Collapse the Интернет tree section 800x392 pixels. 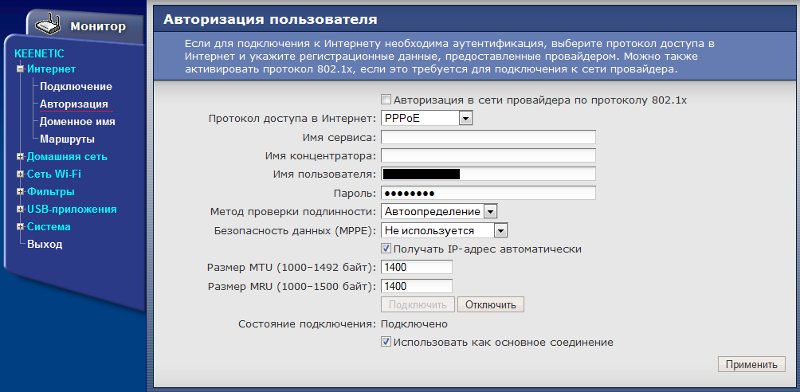pyautogui.click(x=20, y=69)
